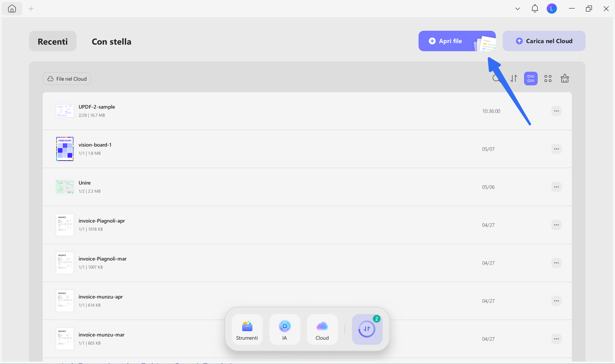Open the invoice-Piagnoli-mar thumbnail

(65, 263)
